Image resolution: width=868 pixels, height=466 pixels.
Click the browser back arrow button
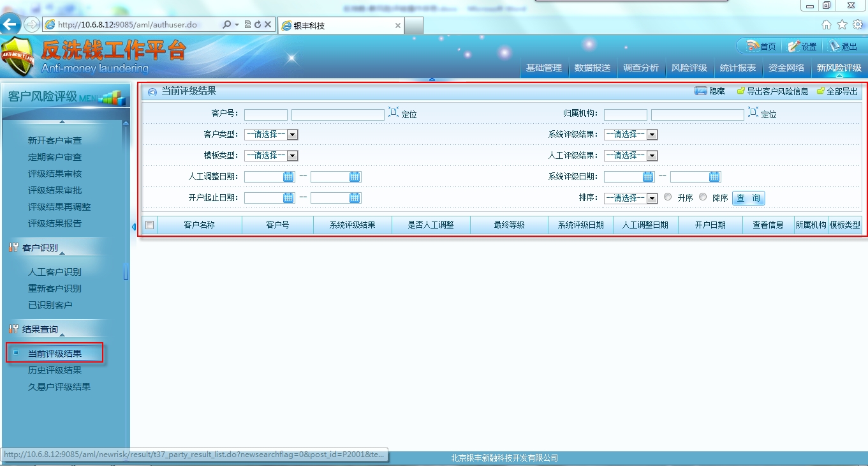click(x=10, y=25)
